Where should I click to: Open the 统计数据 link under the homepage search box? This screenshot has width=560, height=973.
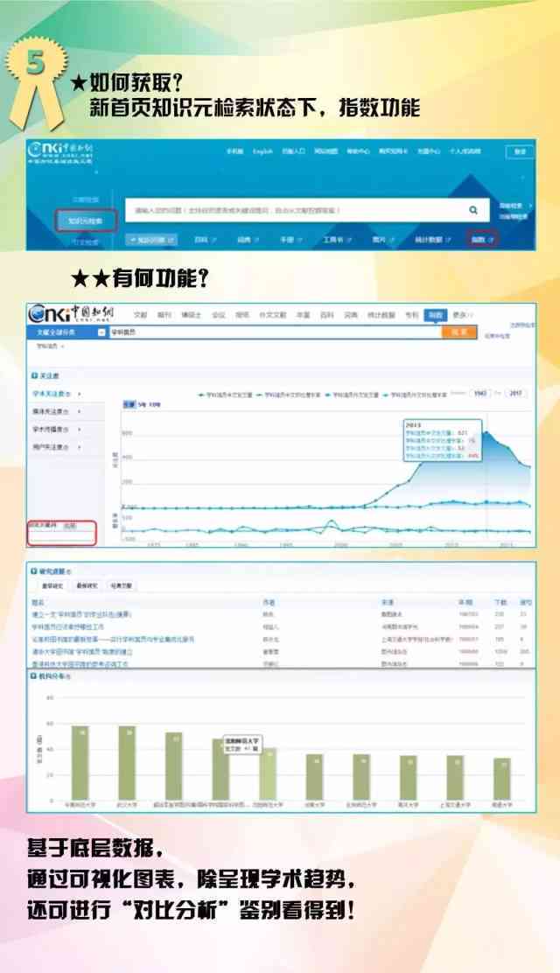pyautogui.click(x=432, y=240)
